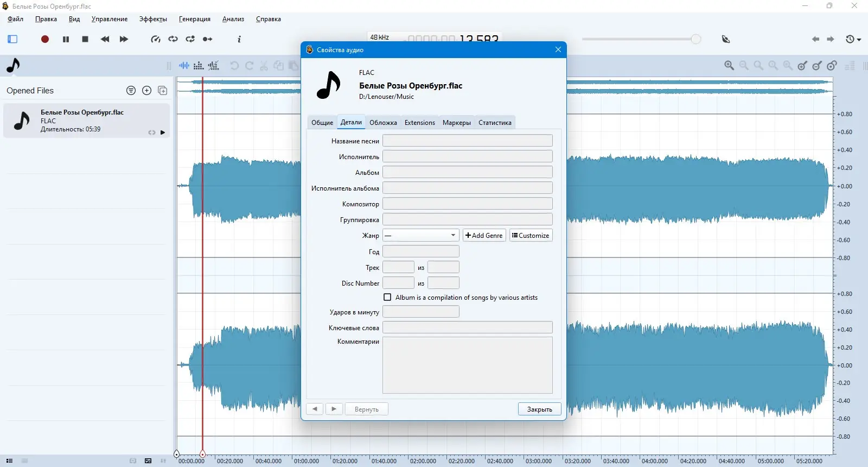Play the Белые Розы Оренбург.flac list entry
Image resolution: width=868 pixels, height=467 pixels.
[163, 132]
